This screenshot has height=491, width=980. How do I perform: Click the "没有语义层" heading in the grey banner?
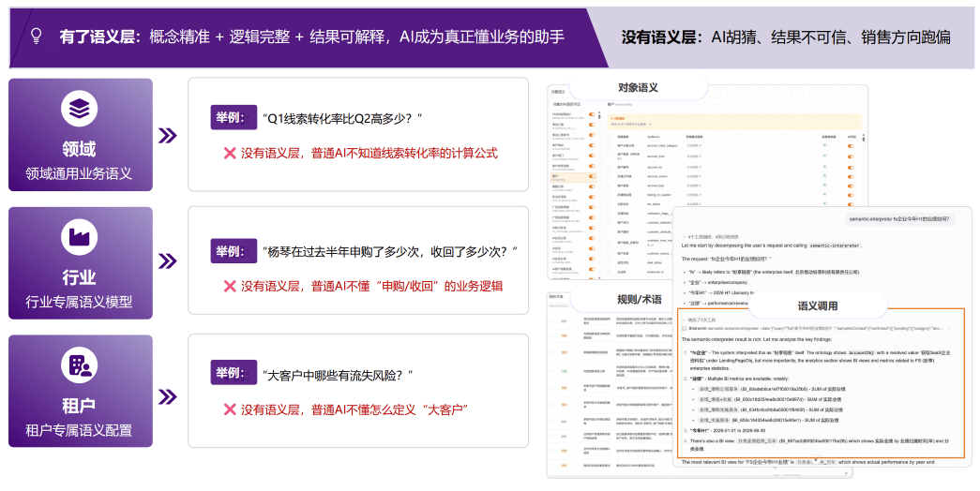660,37
